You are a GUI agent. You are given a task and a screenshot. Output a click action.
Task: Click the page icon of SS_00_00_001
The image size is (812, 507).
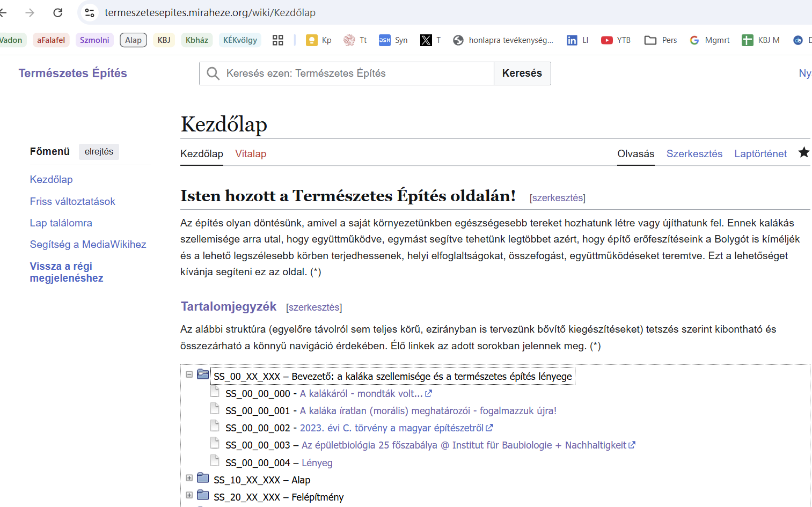(215, 408)
